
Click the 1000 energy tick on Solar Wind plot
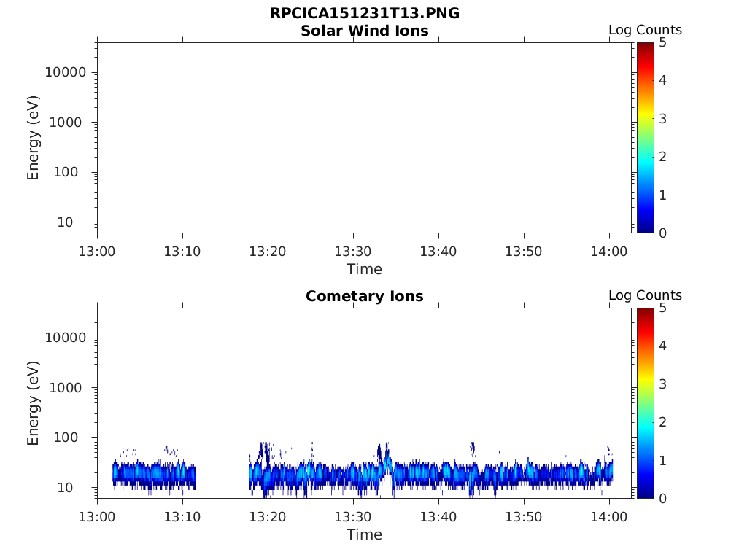coord(66,122)
